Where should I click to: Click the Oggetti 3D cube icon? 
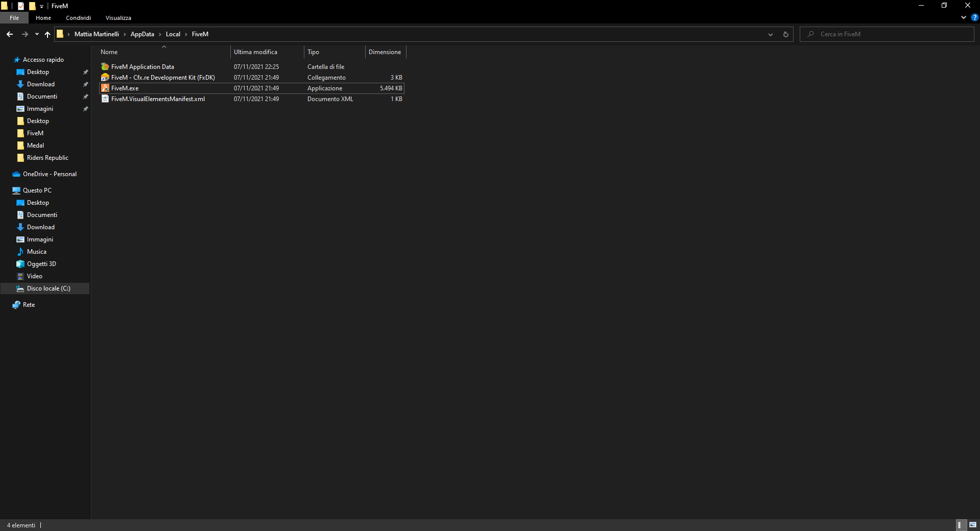coord(20,264)
